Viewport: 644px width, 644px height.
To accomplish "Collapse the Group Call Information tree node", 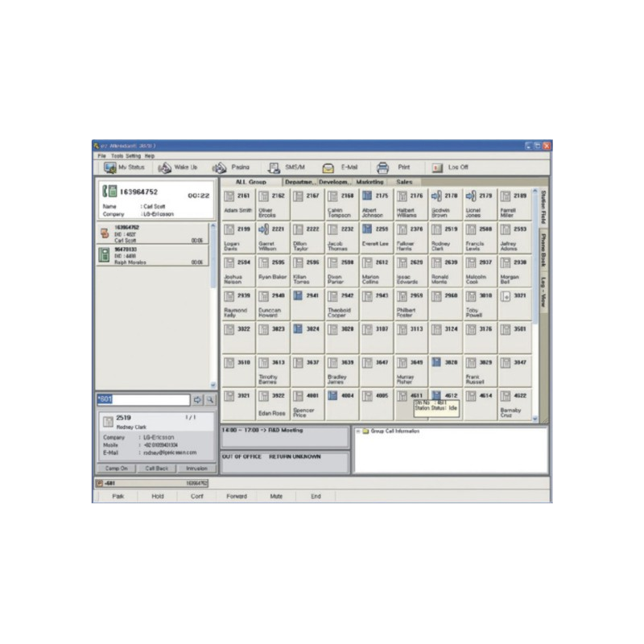I will point(358,431).
